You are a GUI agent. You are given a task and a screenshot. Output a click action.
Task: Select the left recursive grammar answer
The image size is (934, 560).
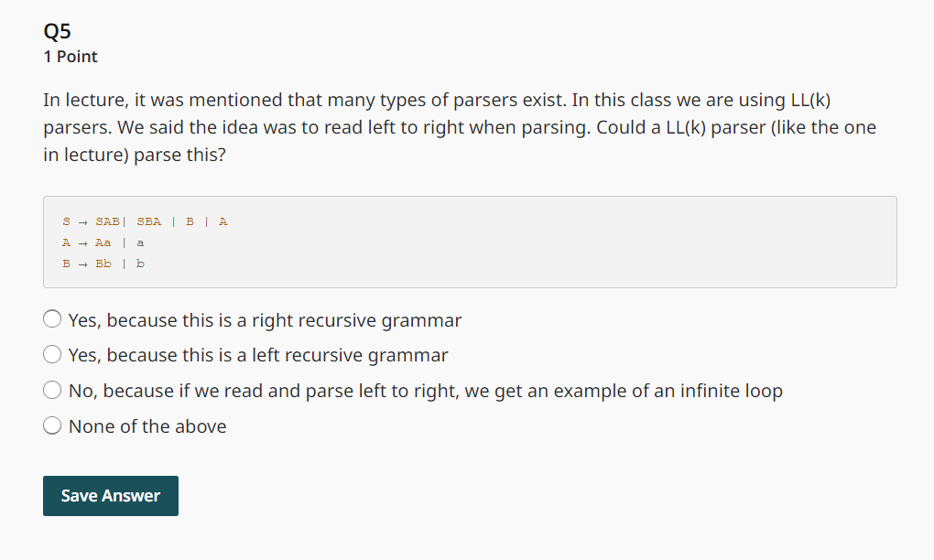click(x=52, y=354)
